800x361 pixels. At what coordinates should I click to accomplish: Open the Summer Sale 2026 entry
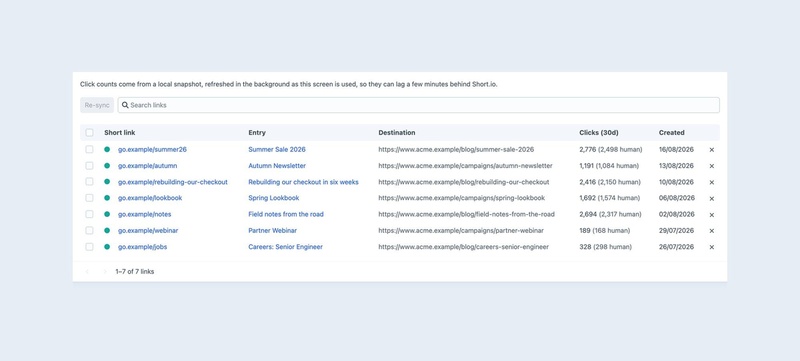pos(277,149)
